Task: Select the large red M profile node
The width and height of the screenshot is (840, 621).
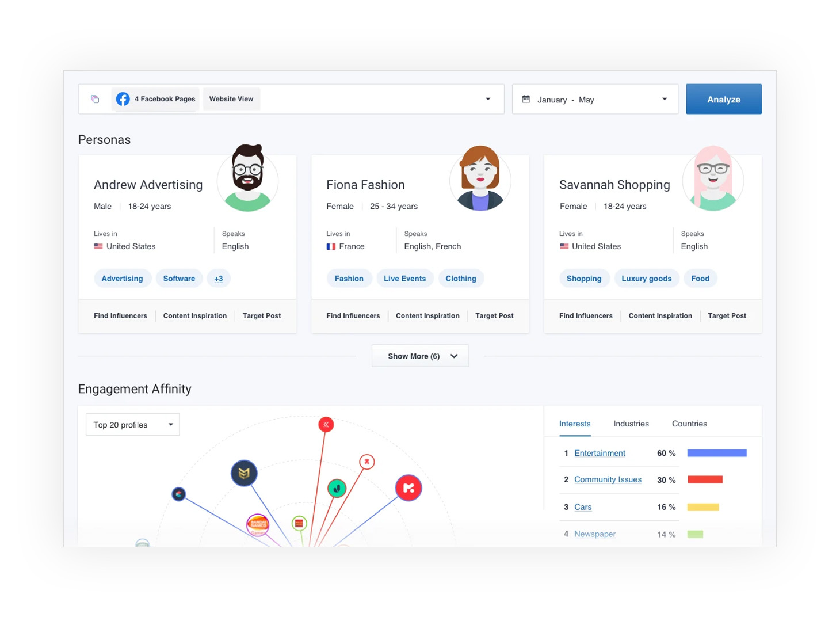Action: coord(408,488)
